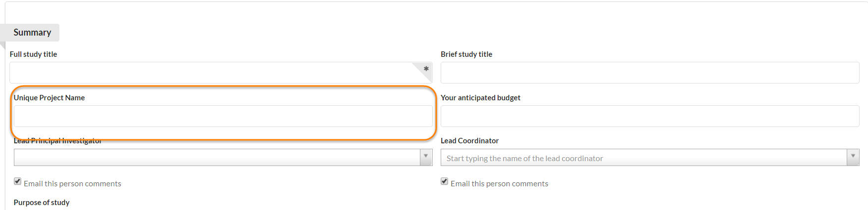Click the "Purpose of study" heading
Viewport: 868px width, 210px height.
[42, 203]
